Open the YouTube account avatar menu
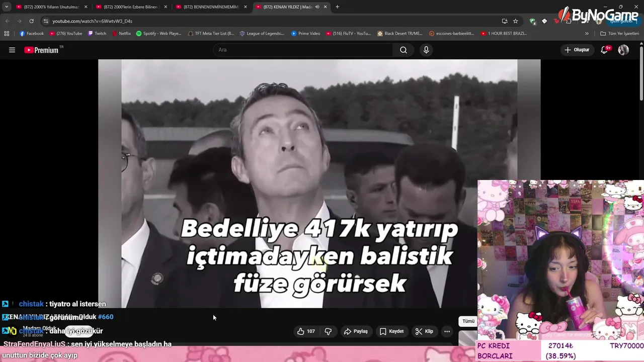644x362 pixels. pyautogui.click(x=623, y=50)
